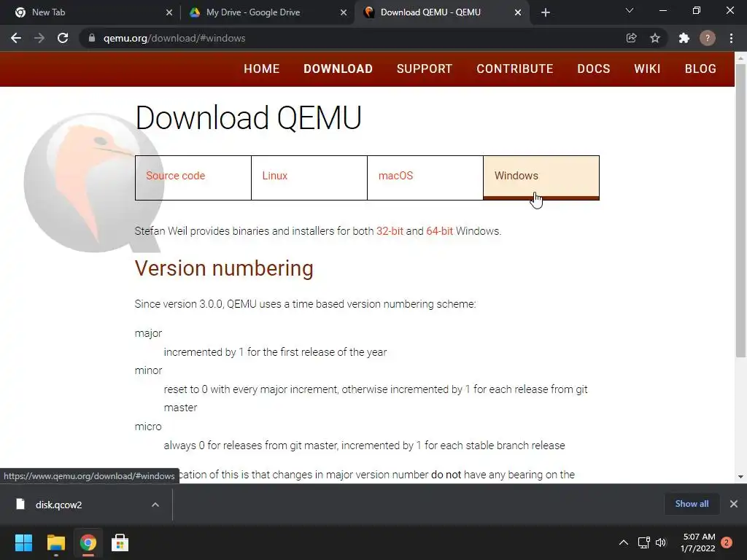This screenshot has height=560, width=747.
Task: Select the macOS download tab
Action: tap(425, 178)
